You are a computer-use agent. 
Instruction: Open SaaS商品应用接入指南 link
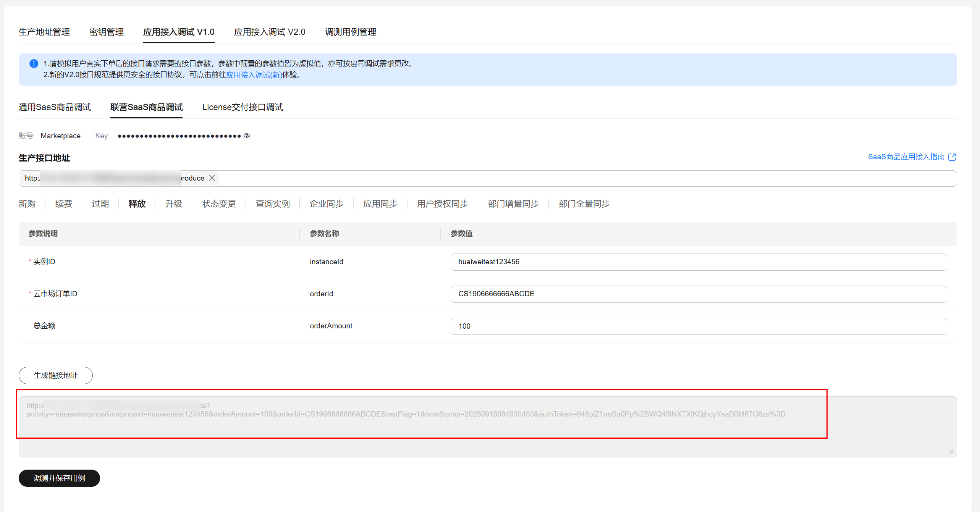[x=906, y=157]
